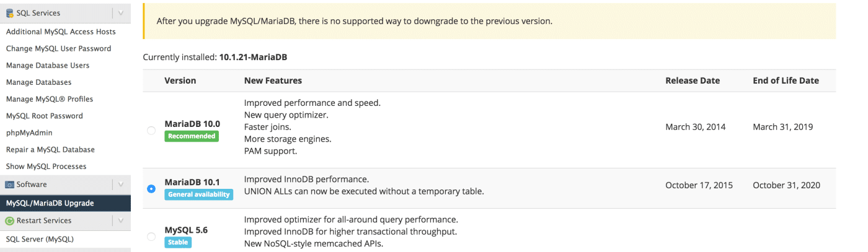Open Additional MySQL Access Hosts
Viewport: 868px width, 252px height.
[61, 32]
